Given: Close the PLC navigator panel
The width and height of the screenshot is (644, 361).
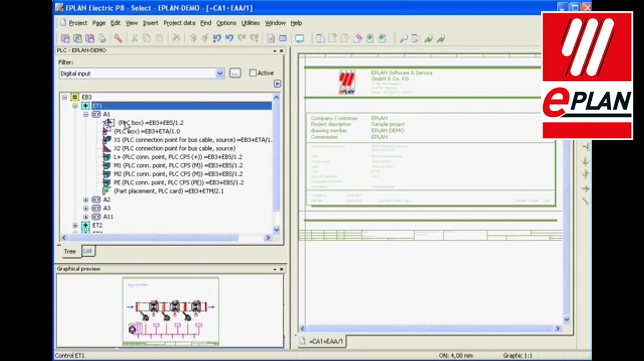Looking at the screenshot, I should [x=281, y=51].
